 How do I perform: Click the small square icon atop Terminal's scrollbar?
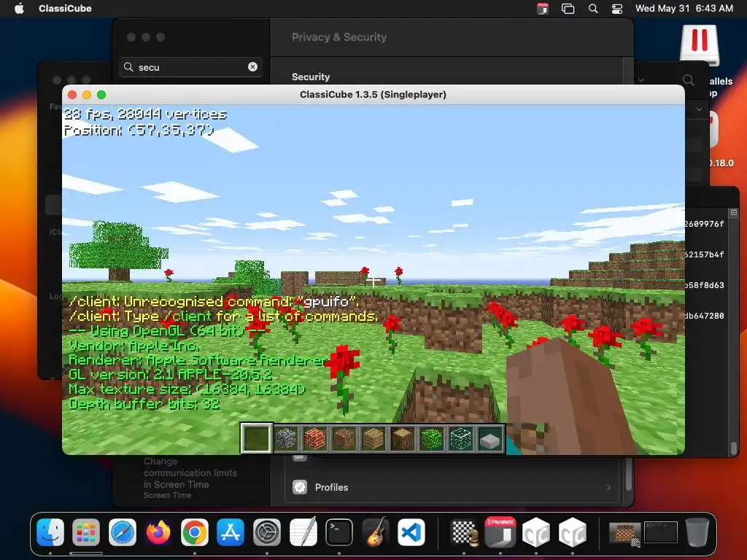coord(734,212)
